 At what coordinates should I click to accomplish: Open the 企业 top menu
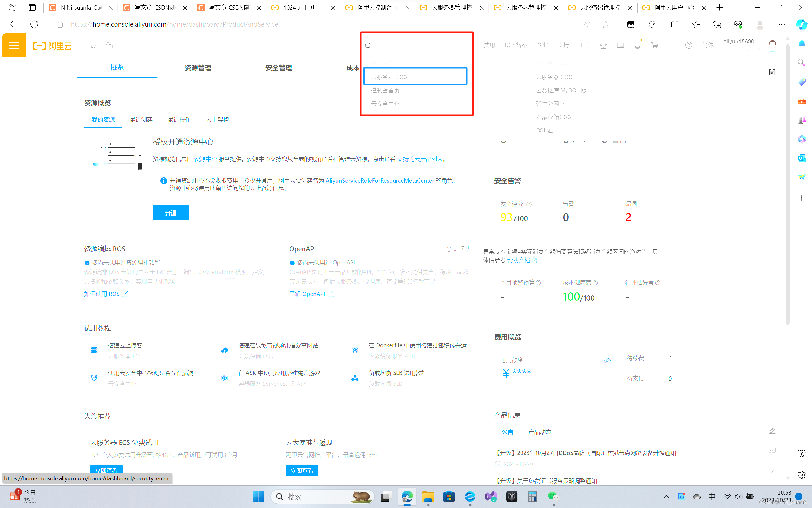pyautogui.click(x=542, y=45)
